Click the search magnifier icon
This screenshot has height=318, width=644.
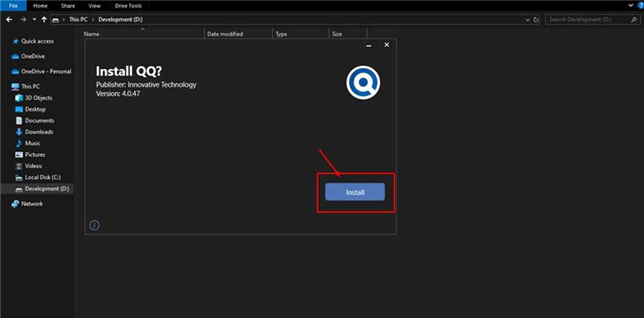pos(634,19)
